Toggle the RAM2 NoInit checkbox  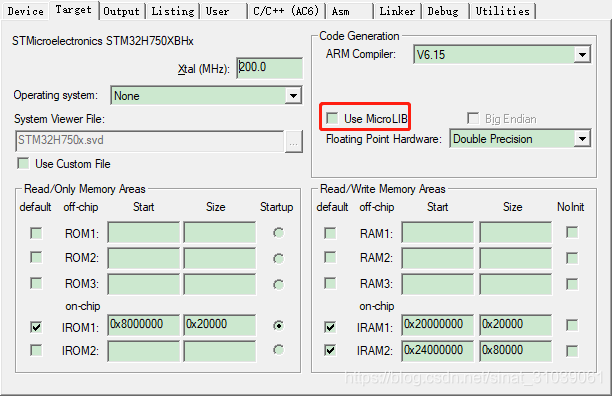click(x=572, y=258)
